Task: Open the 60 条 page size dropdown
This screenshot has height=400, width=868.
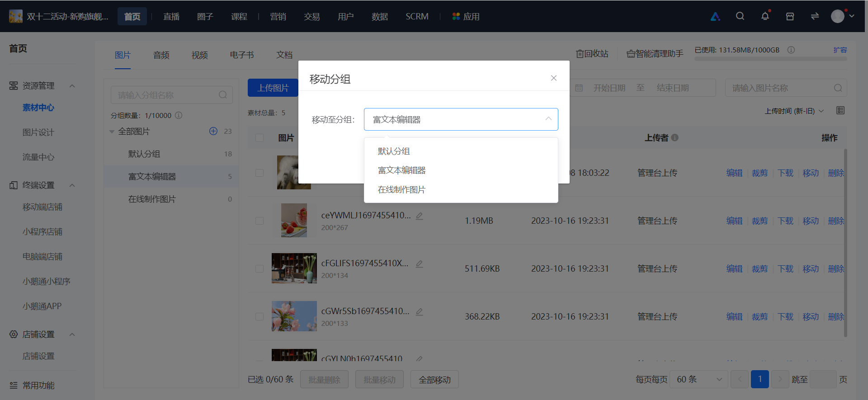Action: [x=699, y=379]
